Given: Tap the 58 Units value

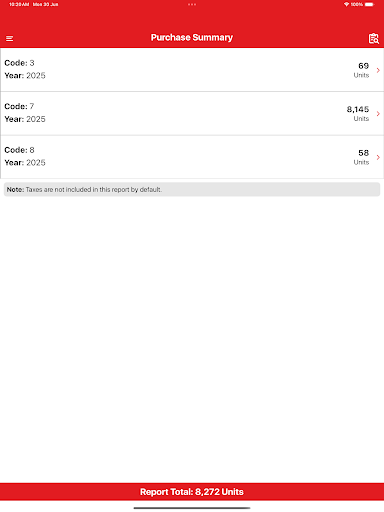Looking at the screenshot, I should (361, 157).
